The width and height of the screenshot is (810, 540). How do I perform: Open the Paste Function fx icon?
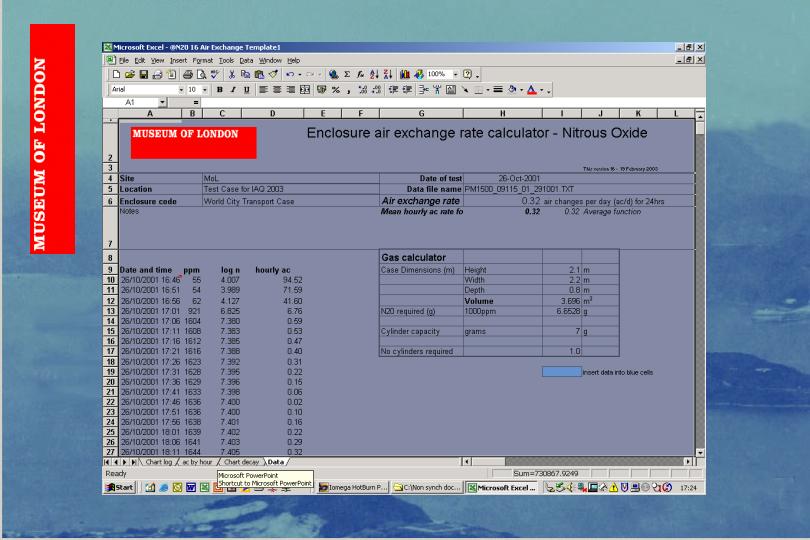coord(361,75)
